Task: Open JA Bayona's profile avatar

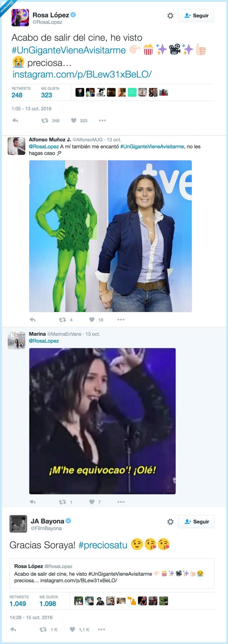Action: [18, 524]
